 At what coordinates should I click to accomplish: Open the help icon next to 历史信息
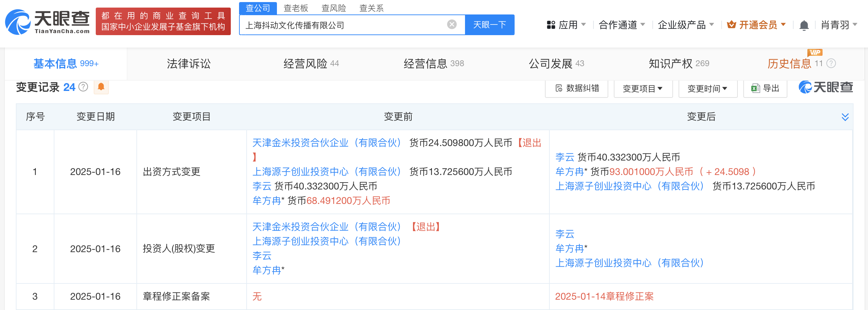point(831,63)
